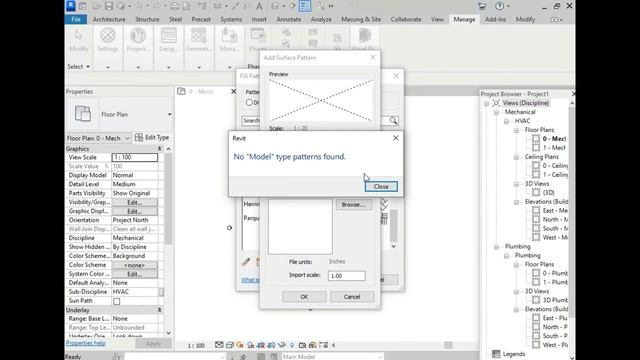Click the Views (Discipline) icon in the Project Browser
640x360 pixels.
point(496,103)
